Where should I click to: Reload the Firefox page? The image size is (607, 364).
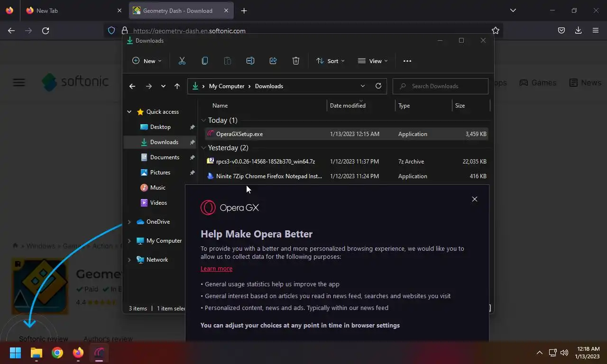[46, 30]
